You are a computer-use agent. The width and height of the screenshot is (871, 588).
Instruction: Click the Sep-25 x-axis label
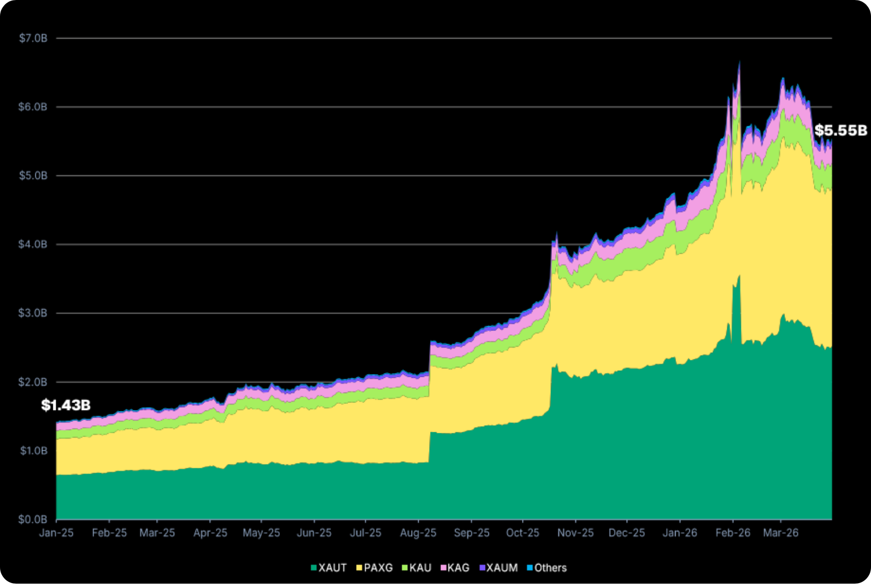[x=471, y=533]
